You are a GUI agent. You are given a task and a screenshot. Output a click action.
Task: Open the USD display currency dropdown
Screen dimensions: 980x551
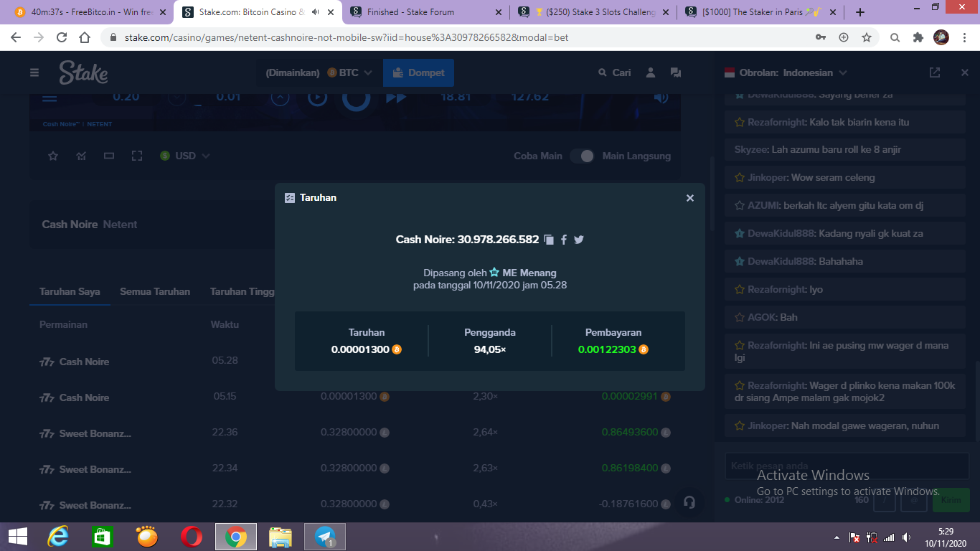point(185,156)
